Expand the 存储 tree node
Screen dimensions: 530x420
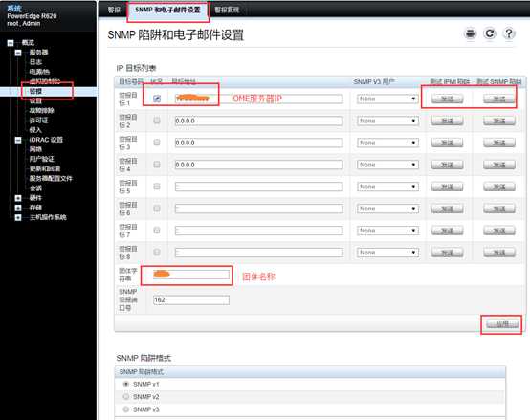coord(18,208)
